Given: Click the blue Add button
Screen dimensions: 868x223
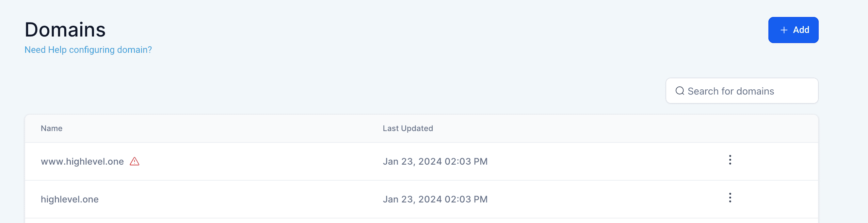Looking at the screenshot, I should click(x=793, y=30).
